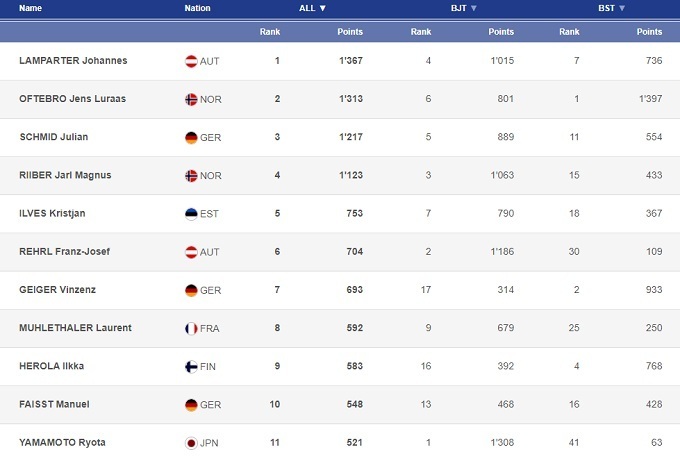680x461 pixels.
Task: Click the Name column header
Action: [x=31, y=8]
